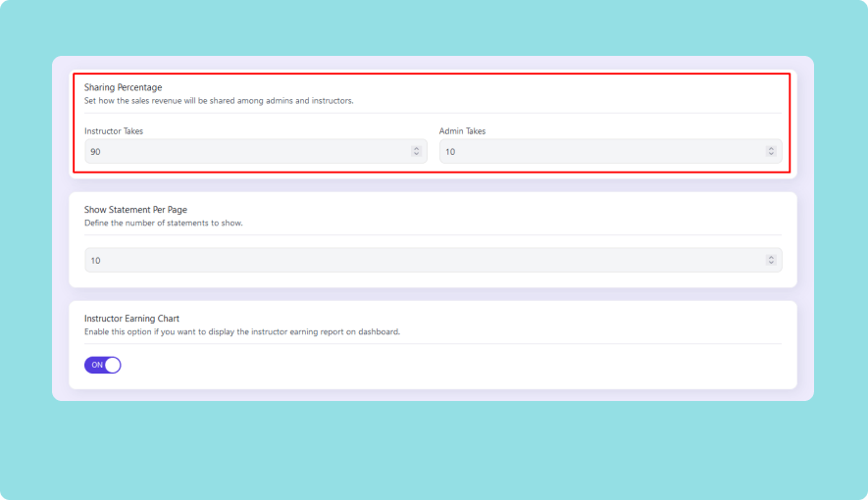This screenshot has width=868, height=500.
Task: Click the Admin Takes label
Action: (x=462, y=130)
